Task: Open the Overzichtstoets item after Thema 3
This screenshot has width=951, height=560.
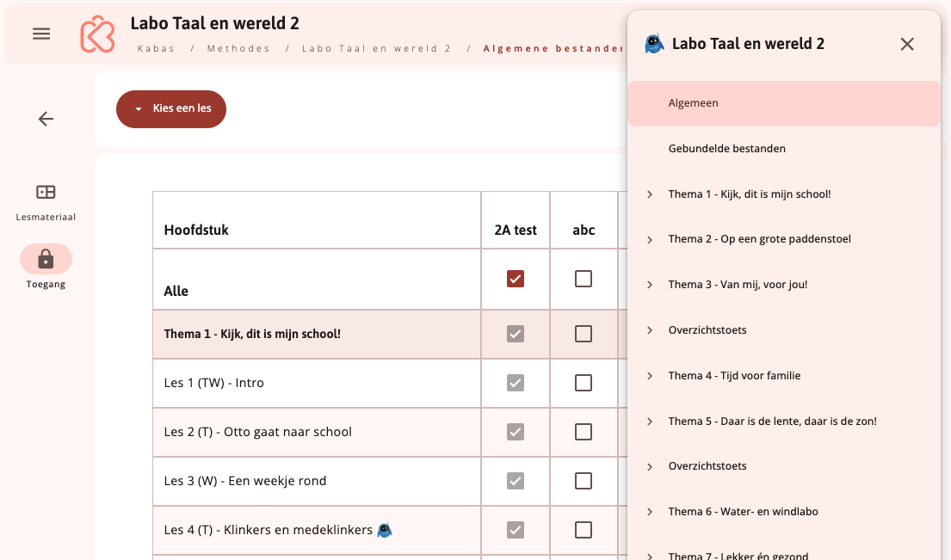Action: (x=707, y=330)
